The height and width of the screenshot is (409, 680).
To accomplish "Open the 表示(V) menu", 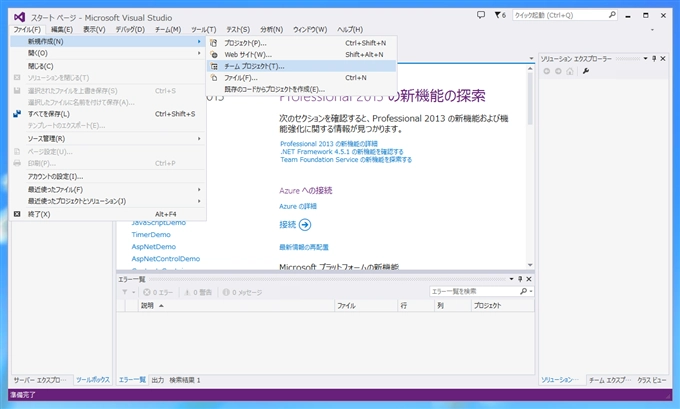I will click(94, 29).
